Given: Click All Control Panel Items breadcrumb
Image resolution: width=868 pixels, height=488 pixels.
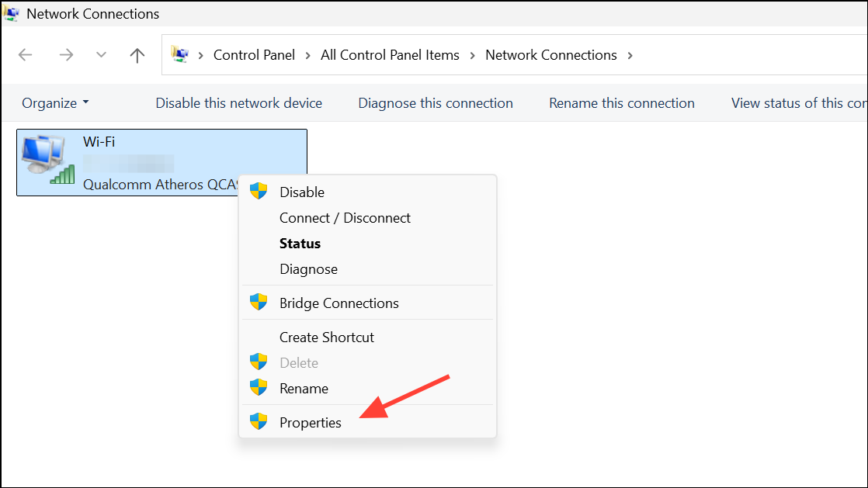Looking at the screenshot, I should (390, 55).
